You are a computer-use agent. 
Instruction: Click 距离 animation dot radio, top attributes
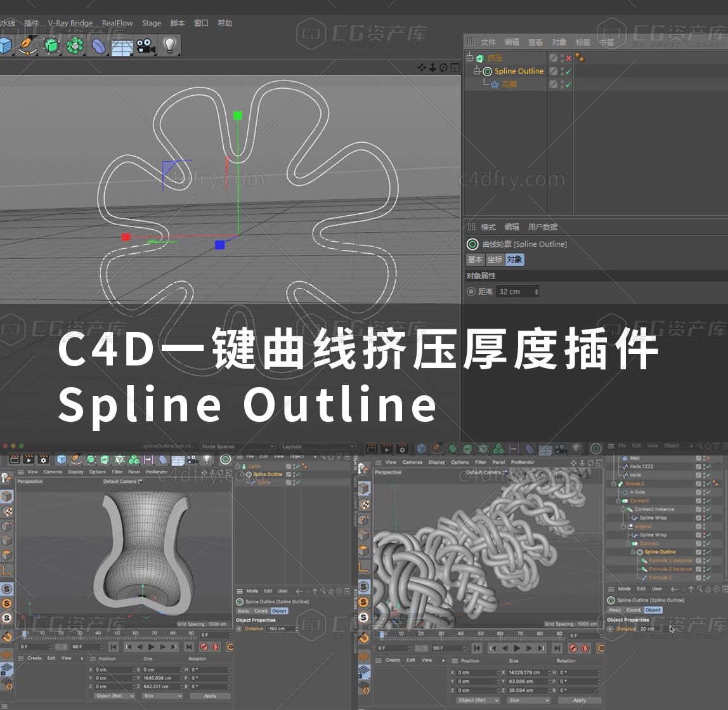(471, 291)
